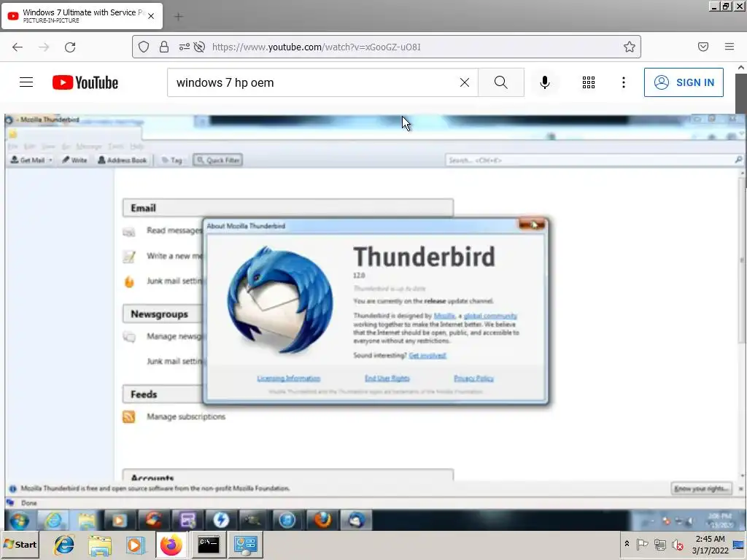Click the network tray icon

(x=659, y=544)
